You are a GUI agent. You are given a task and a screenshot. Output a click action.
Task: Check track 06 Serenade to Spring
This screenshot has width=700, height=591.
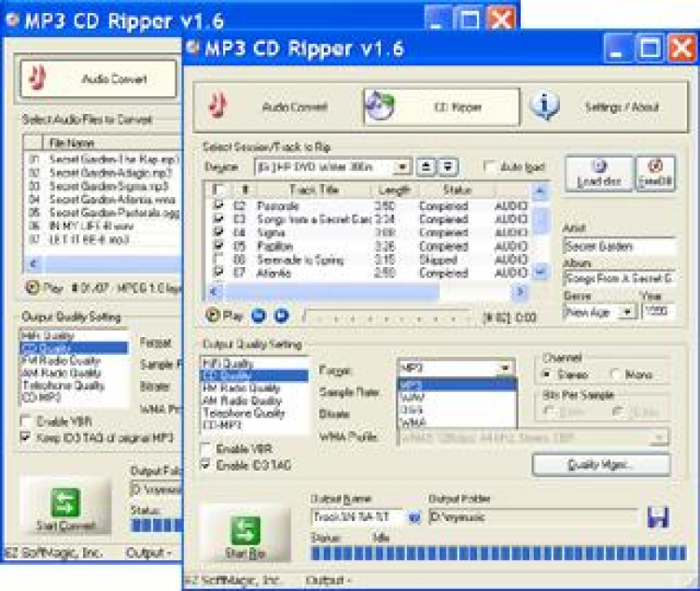point(218,260)
